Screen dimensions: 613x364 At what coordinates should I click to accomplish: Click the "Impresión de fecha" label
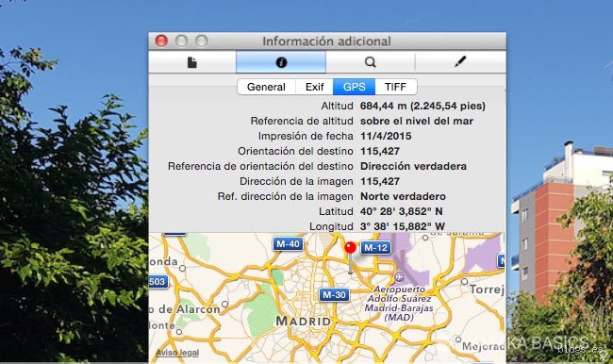pos(306,136)
